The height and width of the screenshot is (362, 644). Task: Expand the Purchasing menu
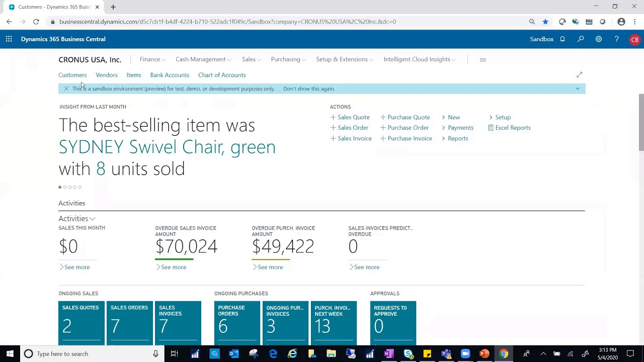click(x=288, y=59)
